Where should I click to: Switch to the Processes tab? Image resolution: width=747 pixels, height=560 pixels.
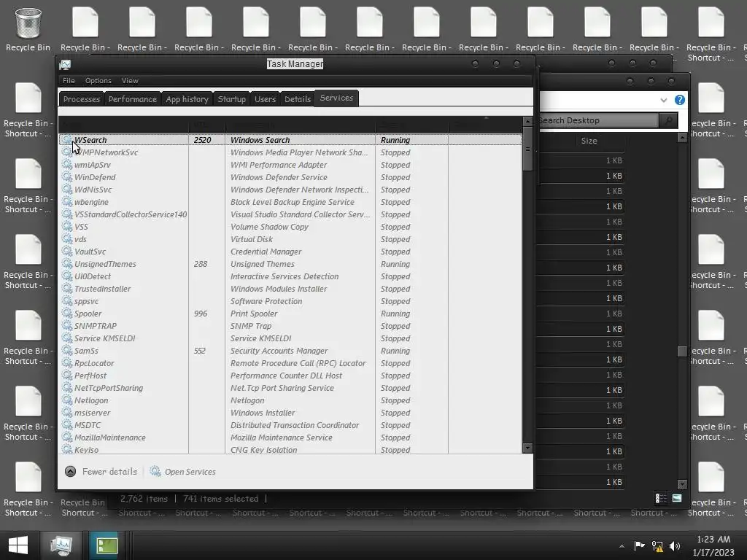click(x=82, y=99)
